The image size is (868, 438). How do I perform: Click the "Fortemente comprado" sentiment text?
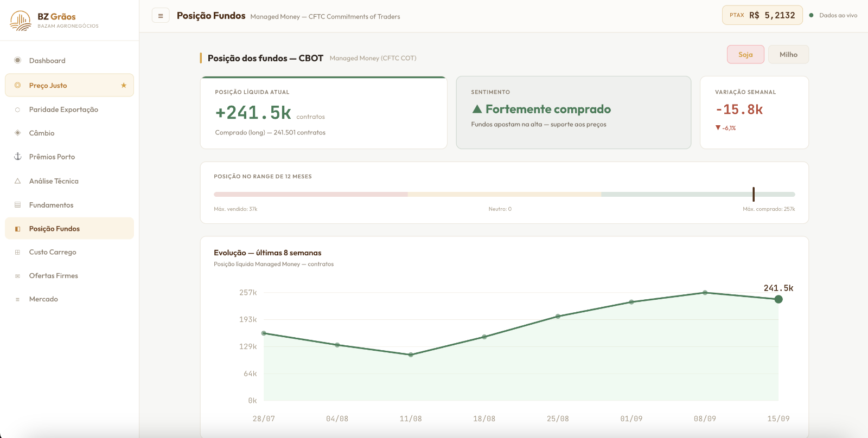[x=548, y=109]
